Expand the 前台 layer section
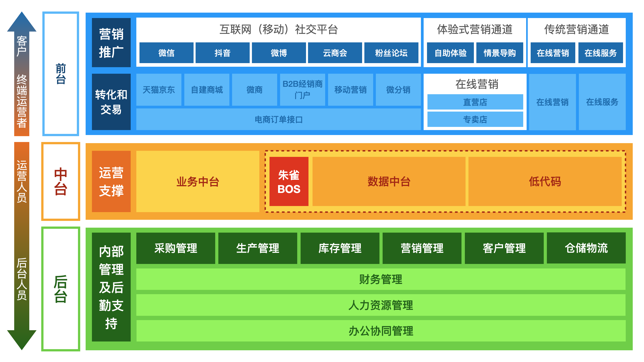The image size is (644, 362). coord(61,74)
